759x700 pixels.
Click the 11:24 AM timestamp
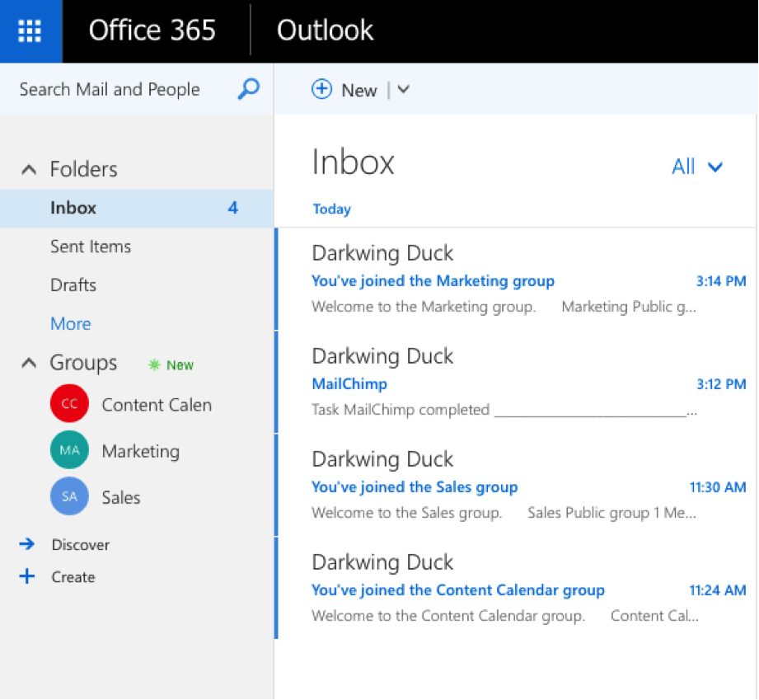[x=717, y=590]
